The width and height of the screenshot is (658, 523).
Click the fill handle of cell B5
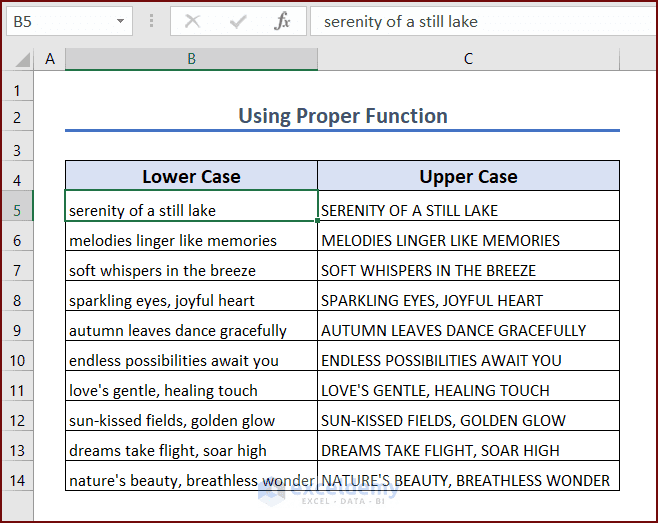318,220
